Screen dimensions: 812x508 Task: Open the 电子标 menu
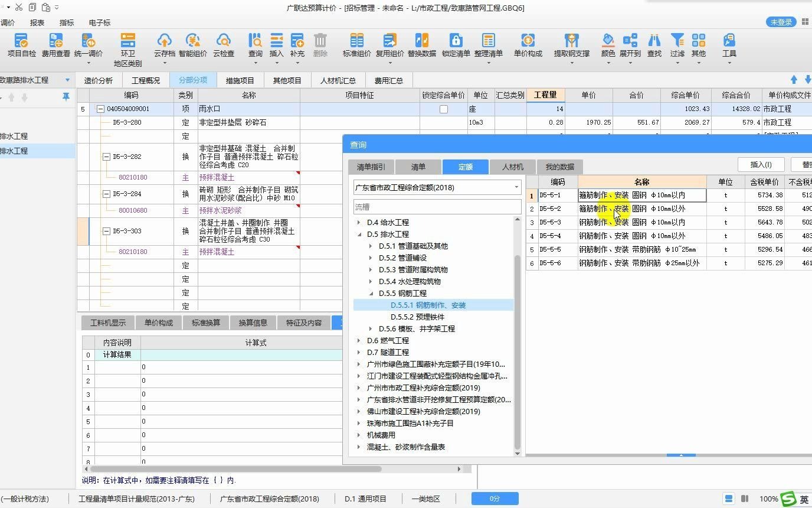click(100, 22)
